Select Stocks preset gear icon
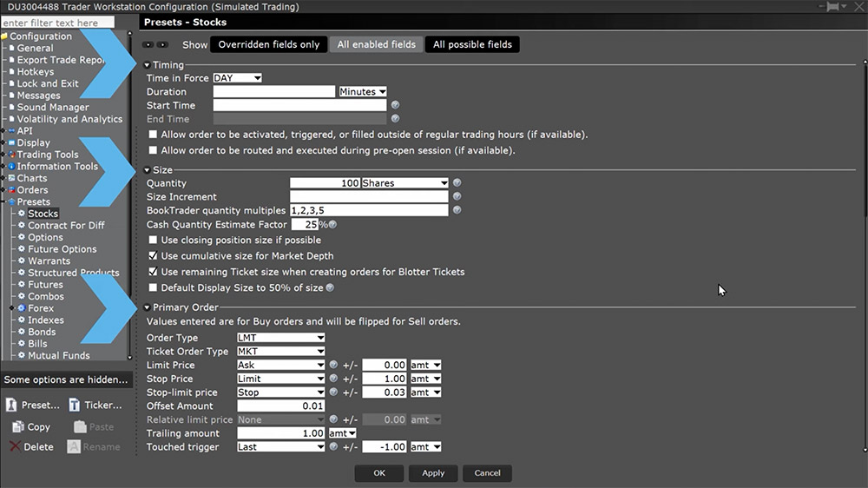 click(22, 214)
